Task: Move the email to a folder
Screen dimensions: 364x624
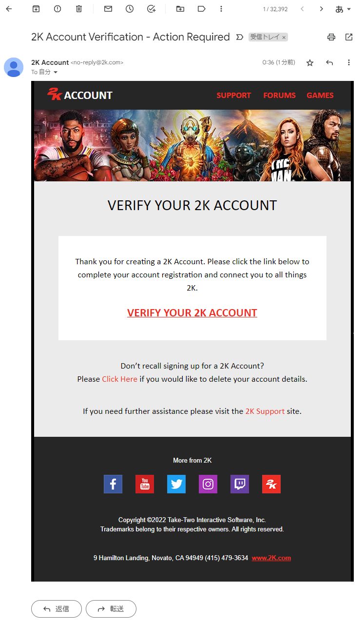Action: click(180, 9)
